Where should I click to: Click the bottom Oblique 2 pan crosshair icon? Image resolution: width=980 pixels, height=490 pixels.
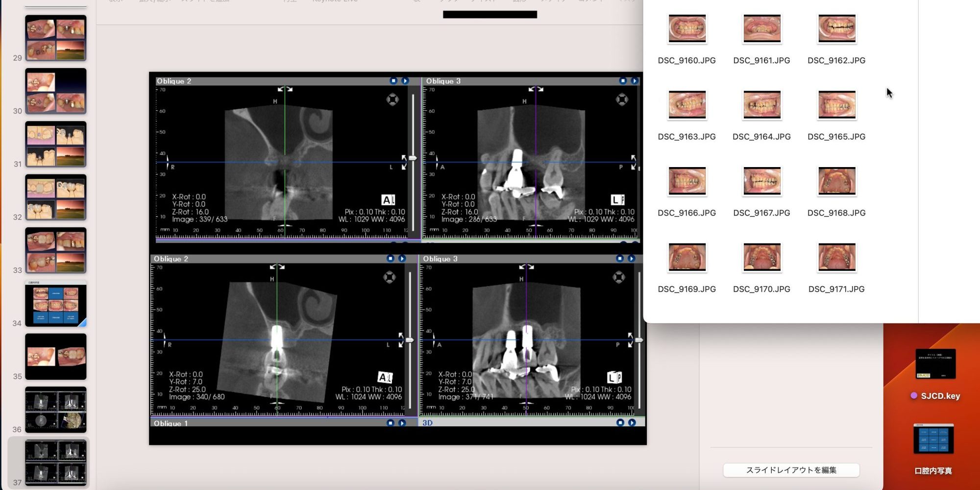pos(390,277)
